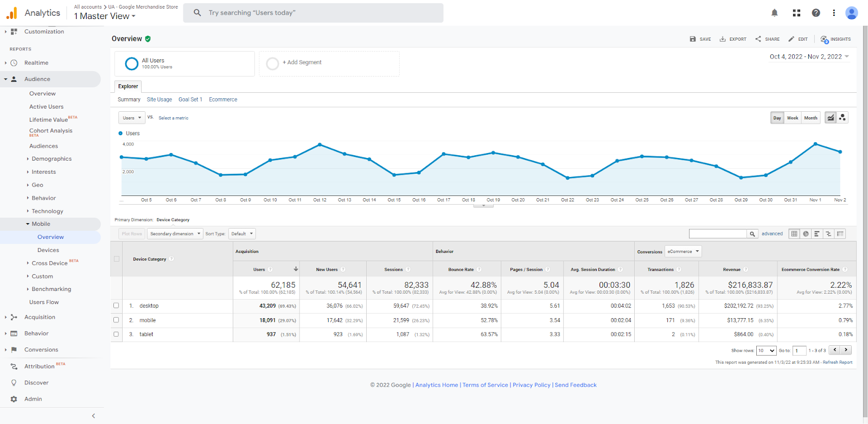Screen dimensions: 868x424
Task: Open the help question mark icon
Action: tap(816, 13)
